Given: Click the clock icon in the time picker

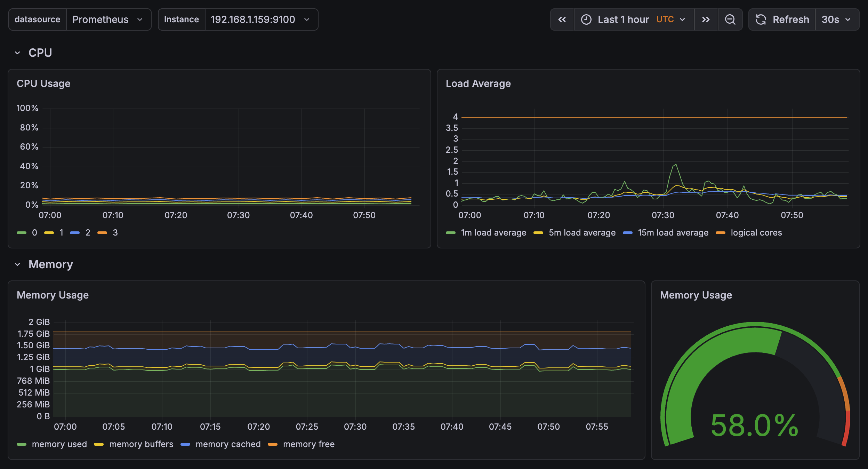Looking at the screenshot, I should pos(586,19).
